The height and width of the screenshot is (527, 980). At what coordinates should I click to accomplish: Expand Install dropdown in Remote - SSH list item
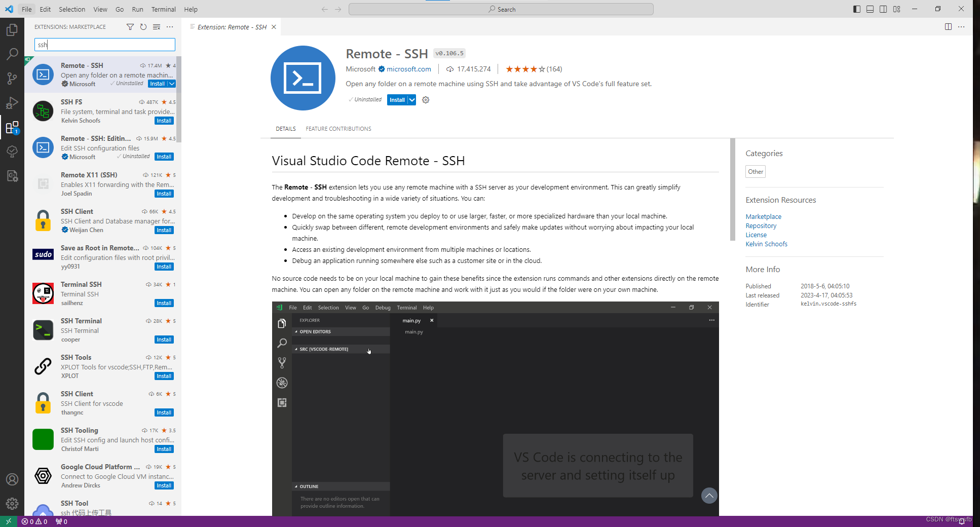pyautogui.click(x=172, y=84)
